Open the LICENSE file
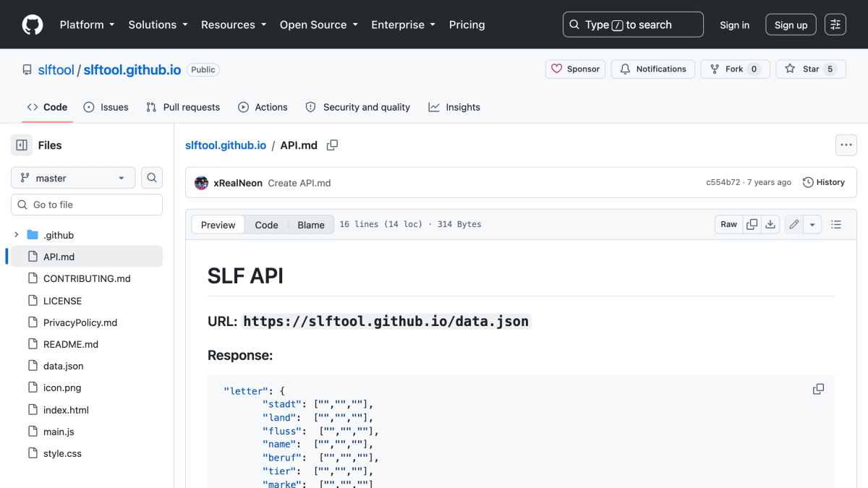This screenshot has height=488, width=868. (87, 301)
